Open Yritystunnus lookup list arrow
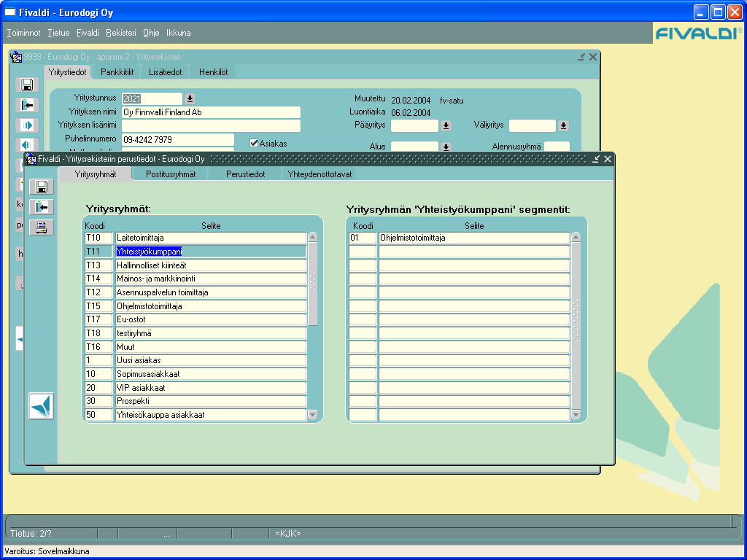 pos(190,98)
